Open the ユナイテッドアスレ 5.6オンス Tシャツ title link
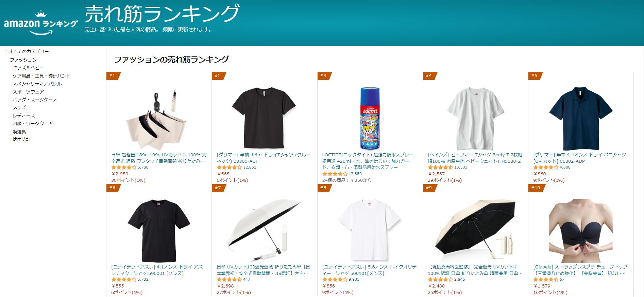 coord(369,270)
